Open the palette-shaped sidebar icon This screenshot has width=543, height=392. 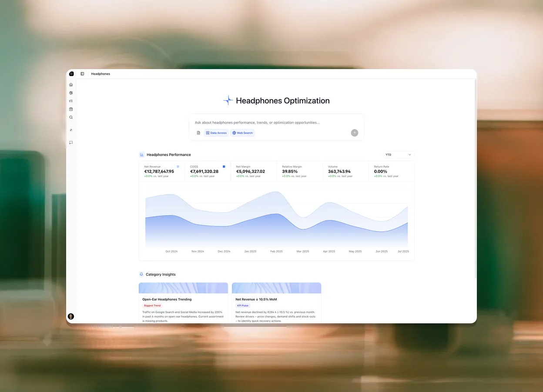[71, 93]
